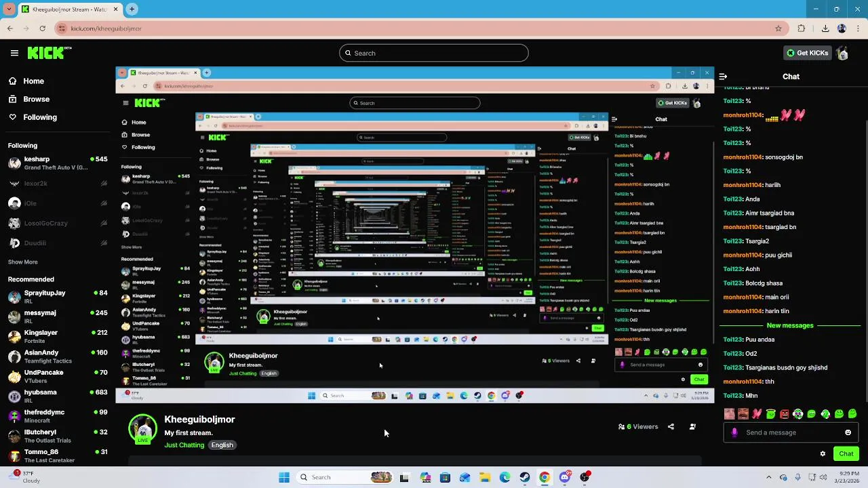
Task: Open lexor2k channel in Following list
Action: (57, 183)
